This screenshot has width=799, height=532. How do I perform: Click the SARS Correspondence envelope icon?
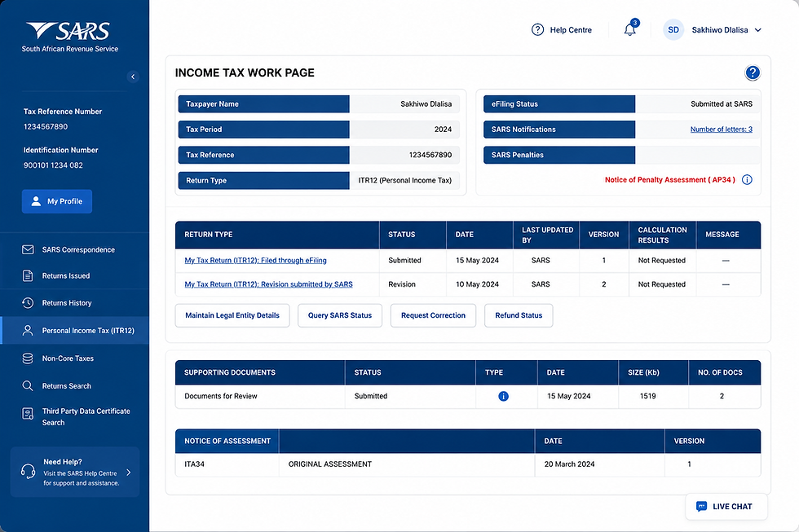pyautogui.click(x=28, y=249)
